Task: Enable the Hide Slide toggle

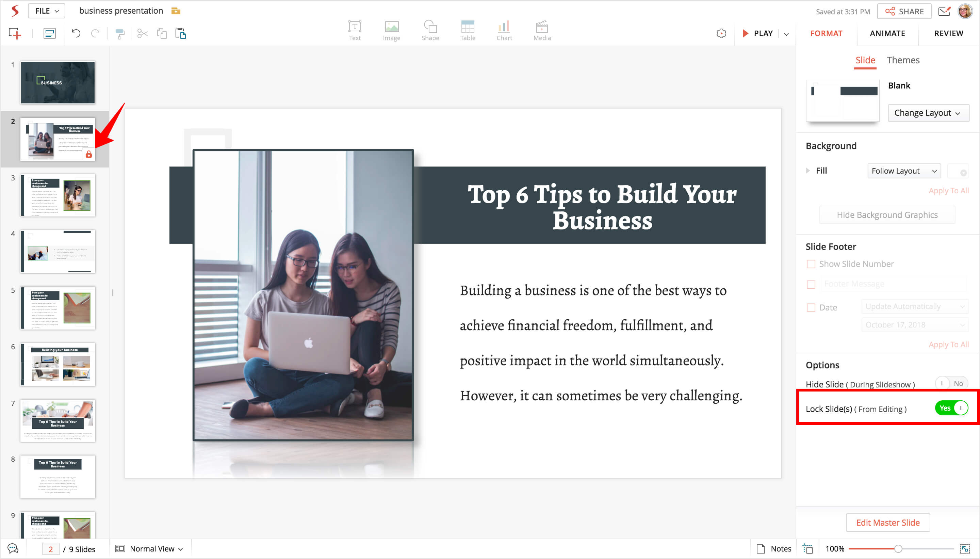Action: 951,383
